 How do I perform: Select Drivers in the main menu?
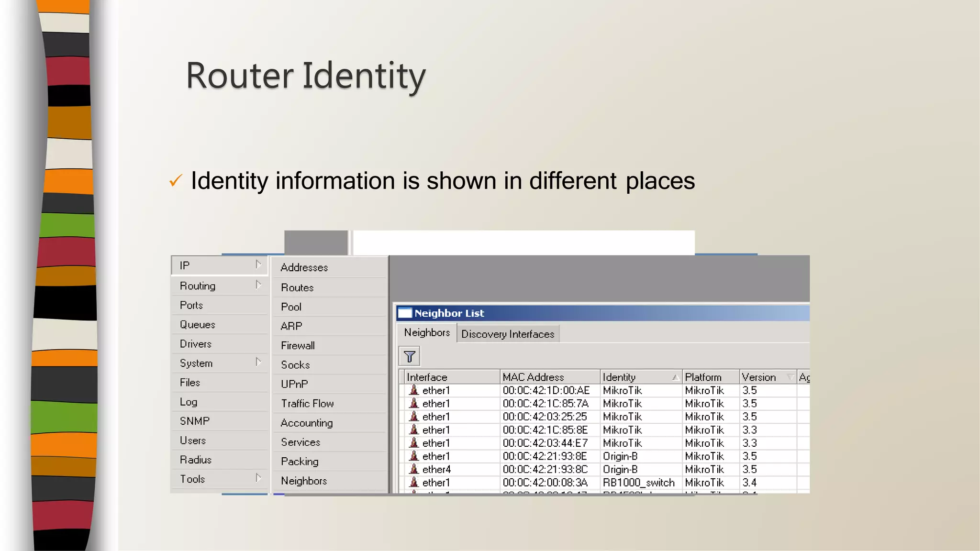(x=220, y=344)
